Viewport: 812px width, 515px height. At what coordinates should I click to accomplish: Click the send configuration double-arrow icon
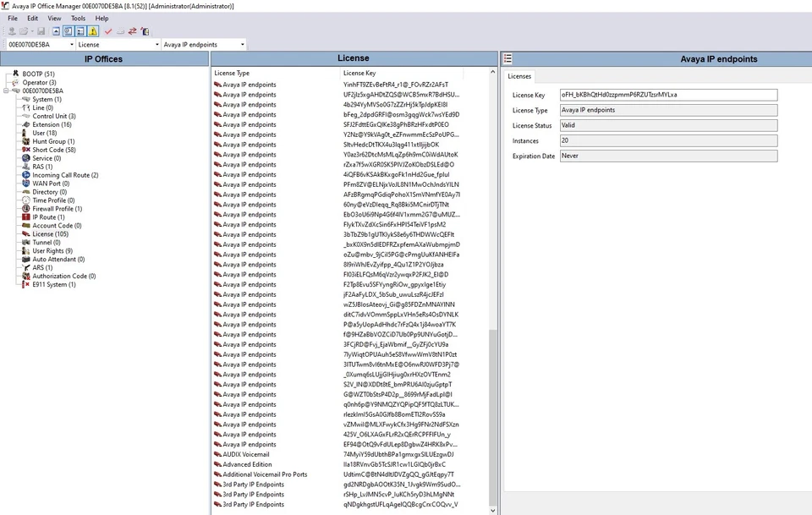(131, 30)
